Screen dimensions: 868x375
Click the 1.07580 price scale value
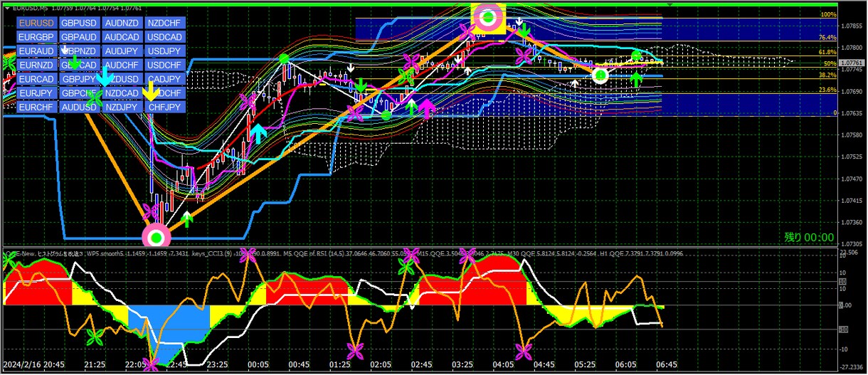852,135
